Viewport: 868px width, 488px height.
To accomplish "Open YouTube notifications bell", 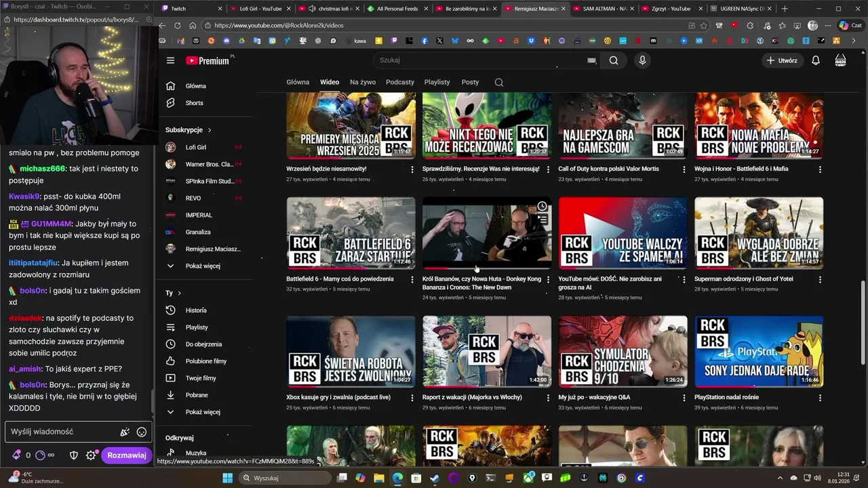I will [x=816, y=60].
